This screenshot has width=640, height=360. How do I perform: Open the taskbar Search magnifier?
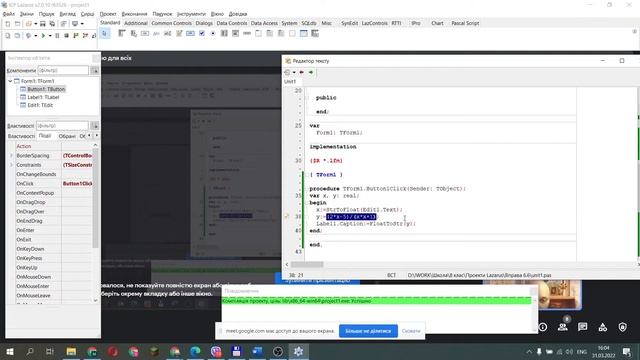30,351
